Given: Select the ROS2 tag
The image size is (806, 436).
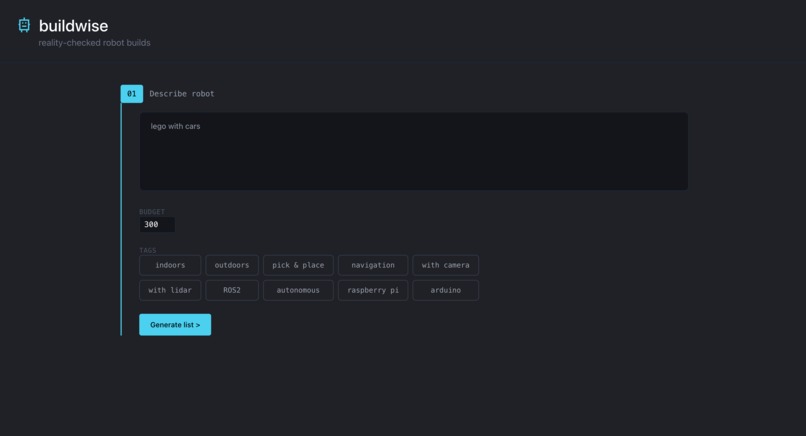Looking at the screenshot, I should coord(232,290).
